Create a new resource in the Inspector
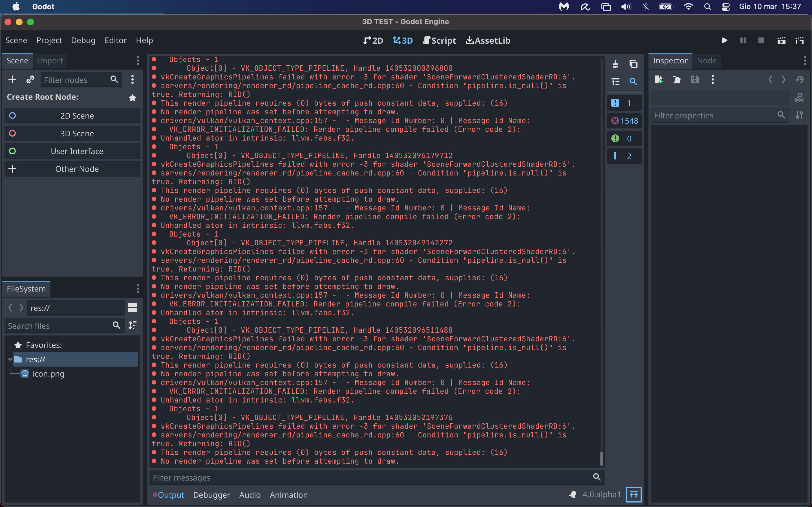Screen dimensions: 812x507 (x=659, y=79)
